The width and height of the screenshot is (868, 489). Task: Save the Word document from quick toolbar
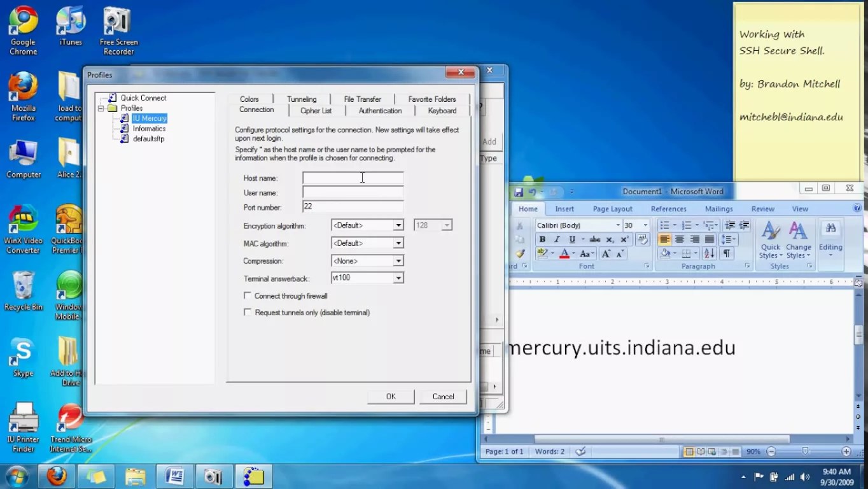click(x=519, y=192)
